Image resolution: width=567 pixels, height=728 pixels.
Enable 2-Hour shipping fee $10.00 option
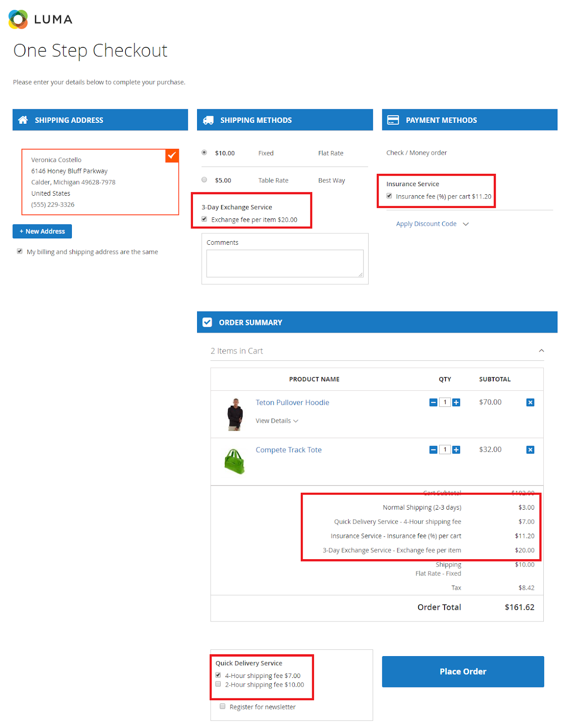click(218, 684)
